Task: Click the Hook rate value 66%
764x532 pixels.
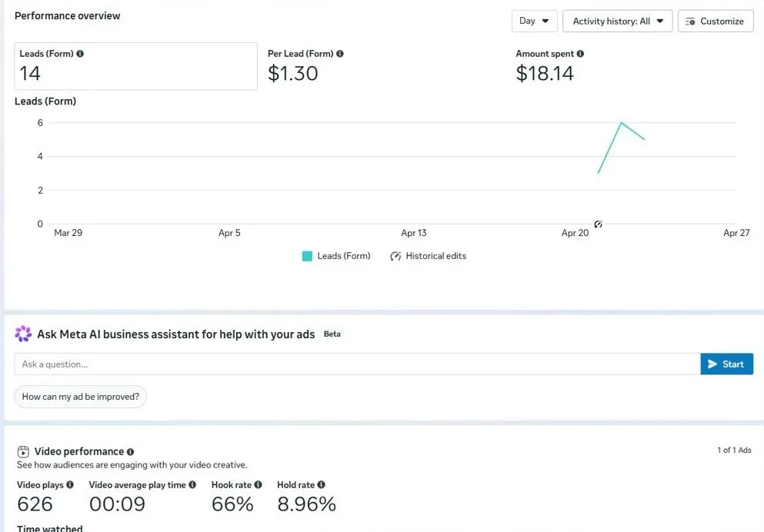Action: [x=232, y=504]
